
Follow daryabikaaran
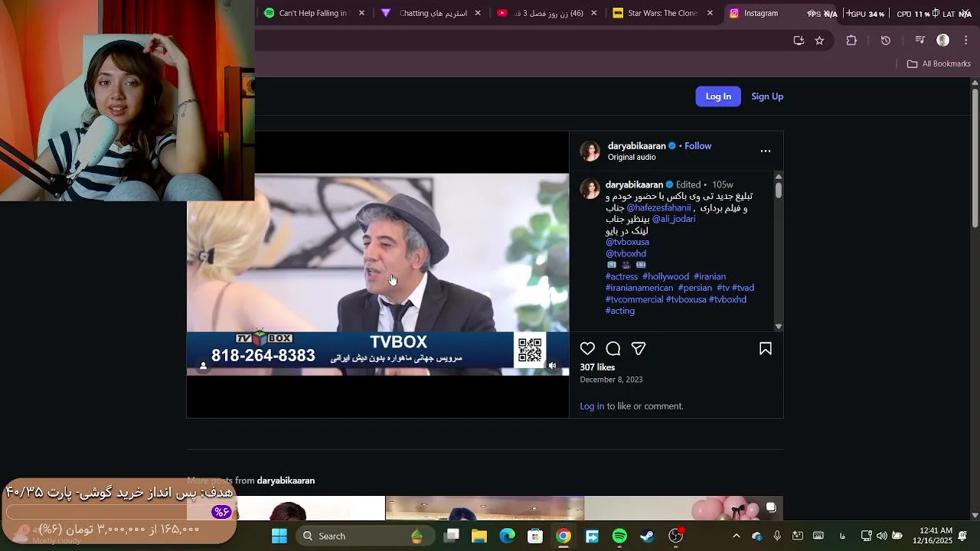[697, 146]
